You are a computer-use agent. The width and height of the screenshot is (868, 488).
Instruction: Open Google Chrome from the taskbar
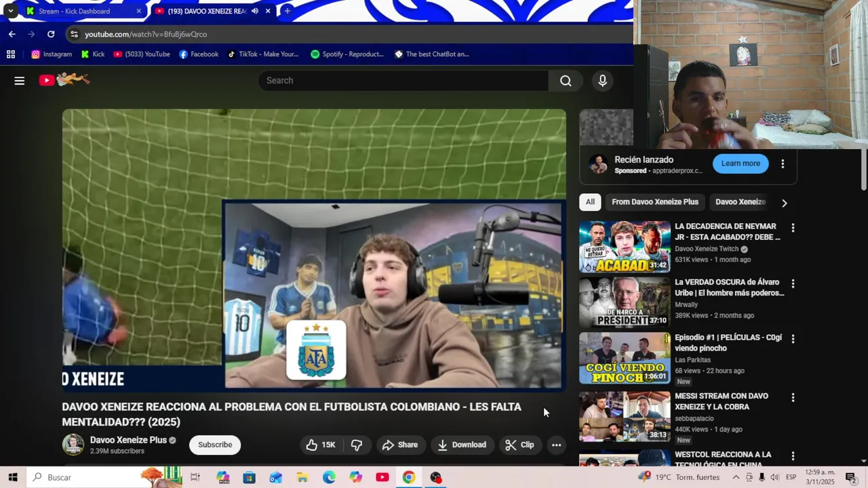pyautogui.click(x=409, y=477)
